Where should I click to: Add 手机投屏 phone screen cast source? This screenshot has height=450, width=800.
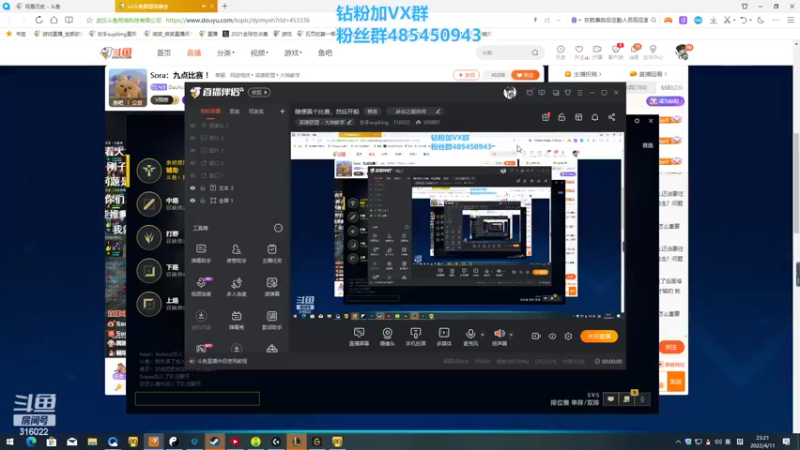(416, 337)
